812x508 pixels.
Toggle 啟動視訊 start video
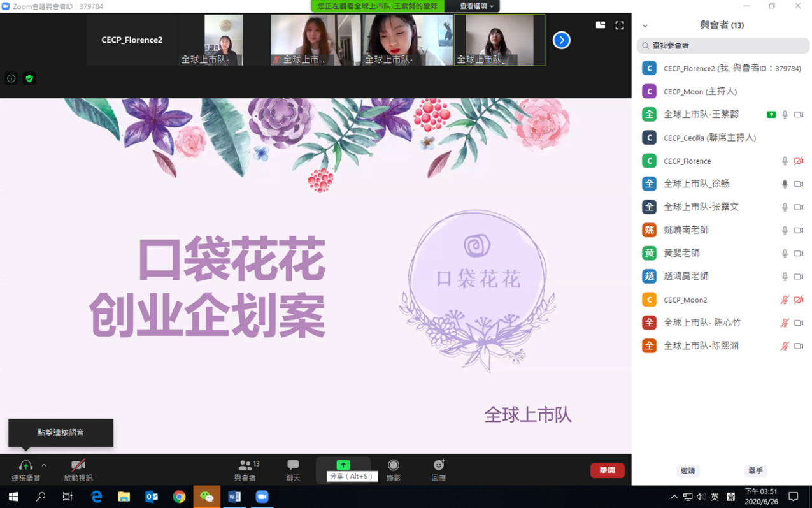78,470
